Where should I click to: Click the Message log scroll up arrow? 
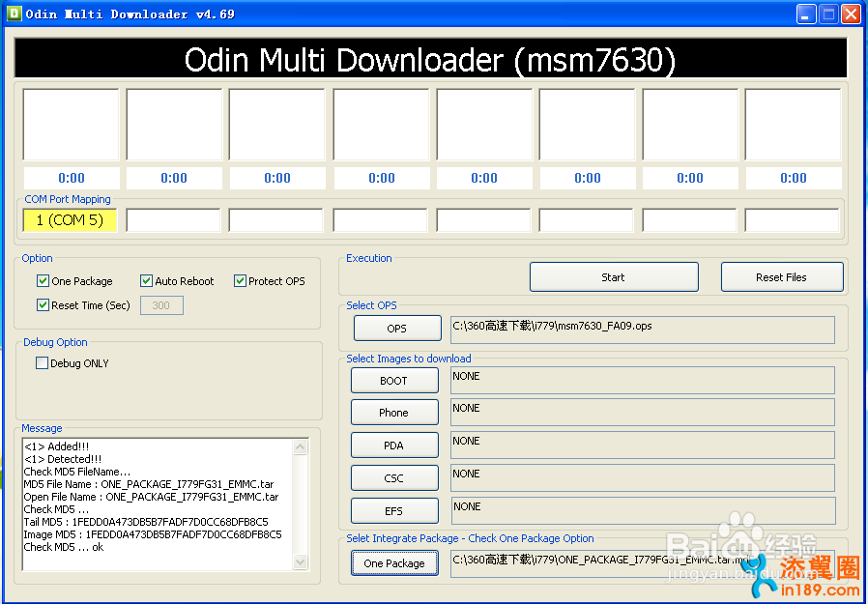(300, 447)
